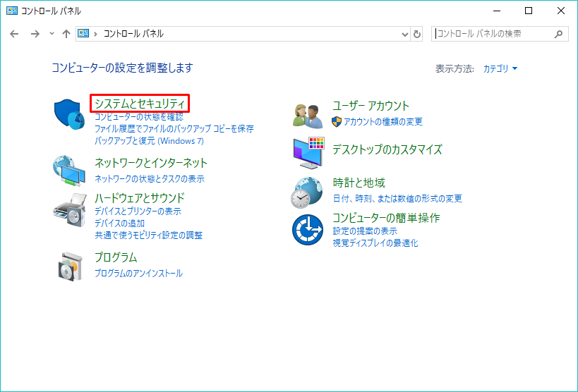The width and height of the screenshot is (578, 392).
Task: Open the プログラム disc box icon
Action: (69, 266)
